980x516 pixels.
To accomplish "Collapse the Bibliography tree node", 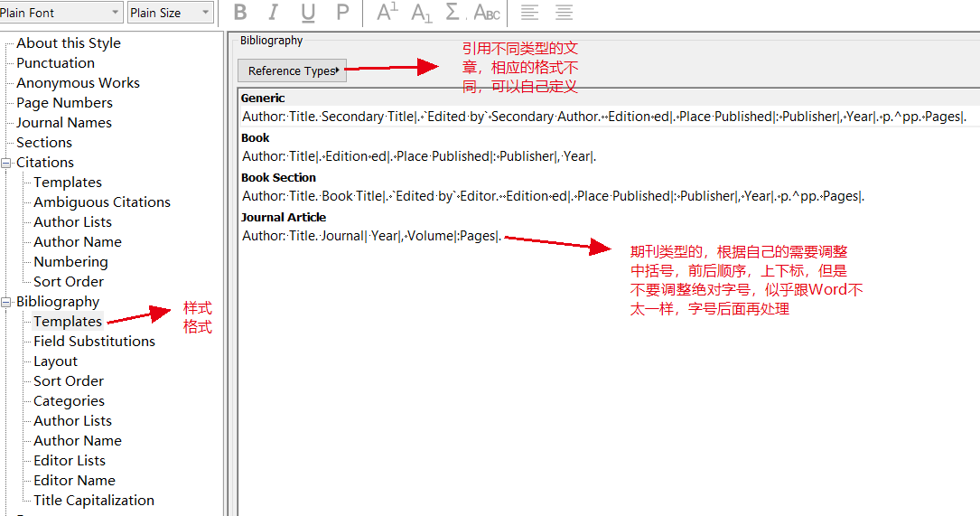I will coord(6,302).
